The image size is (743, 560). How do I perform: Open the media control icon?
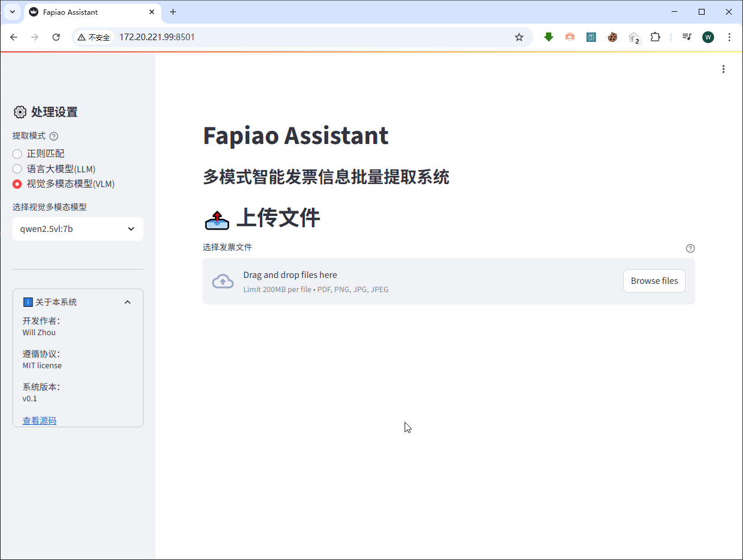(x=687, y=37)
